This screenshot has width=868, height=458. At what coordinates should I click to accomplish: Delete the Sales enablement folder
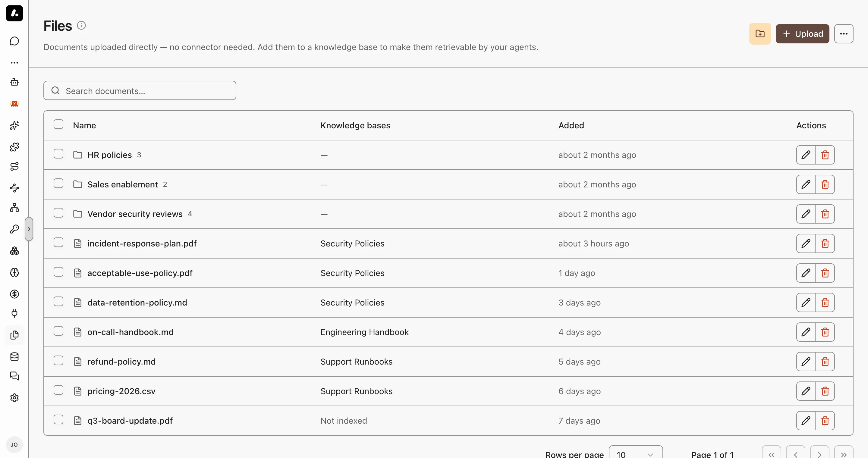point(825,184)
